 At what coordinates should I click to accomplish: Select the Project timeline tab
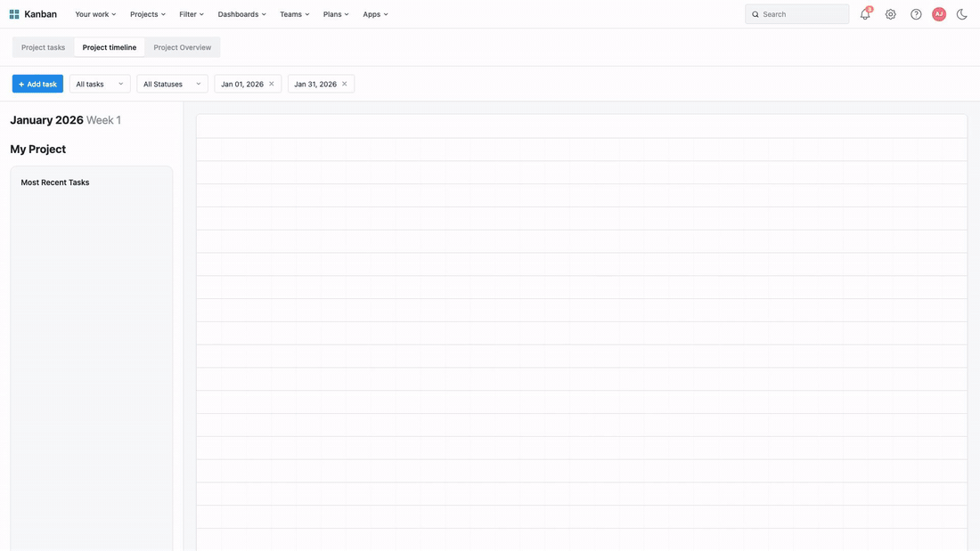(x=110, y=47)
